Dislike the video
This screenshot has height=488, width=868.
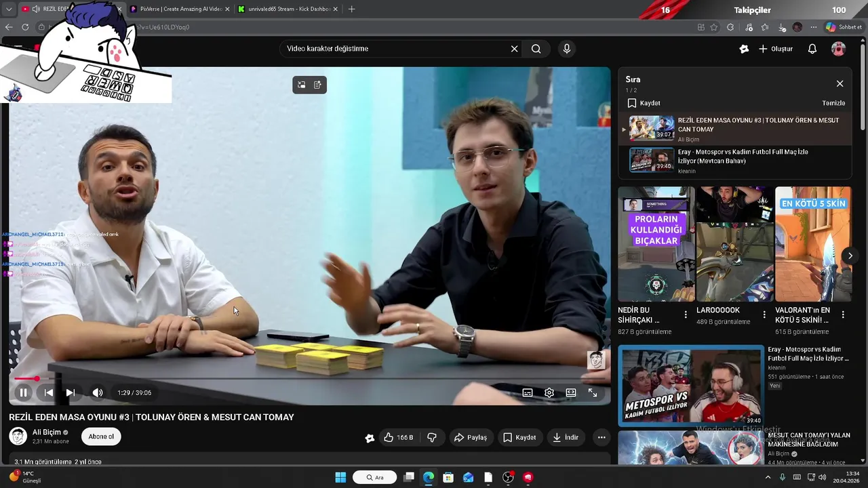click(x=432, y=438)
